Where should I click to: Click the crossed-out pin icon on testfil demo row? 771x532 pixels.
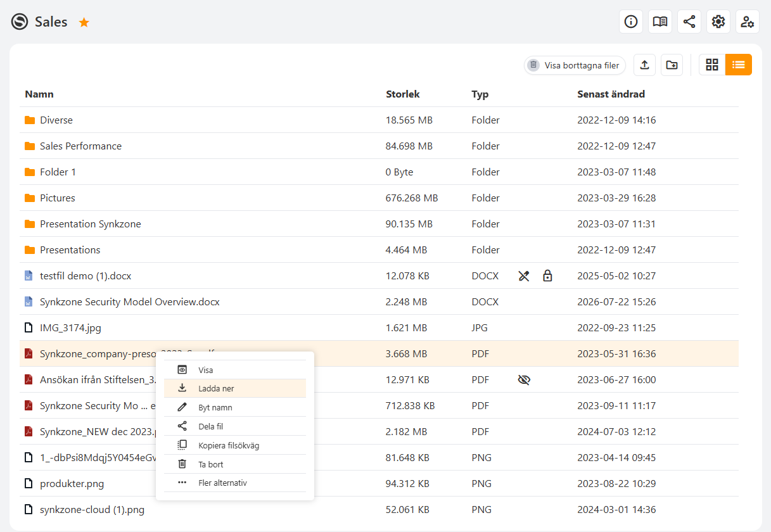point(524,276)
